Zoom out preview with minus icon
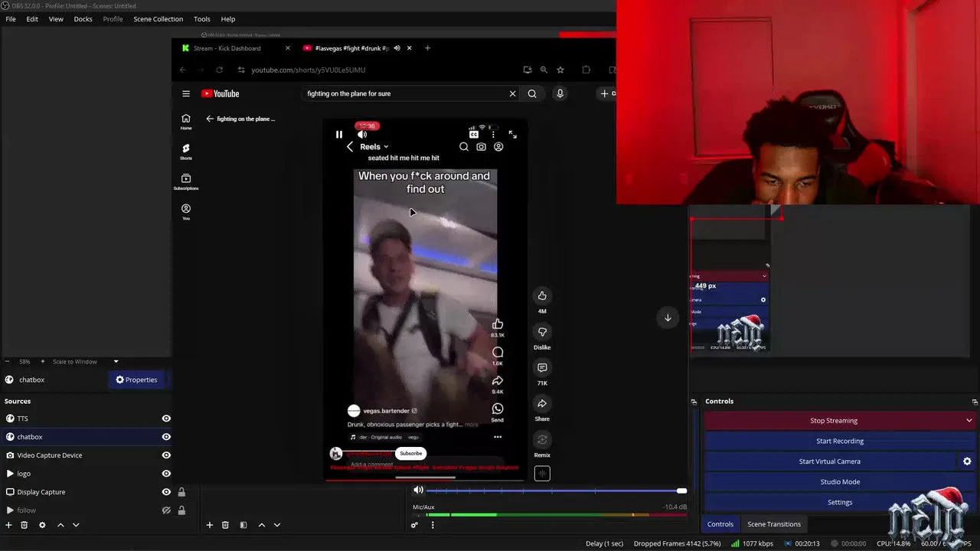The height and width of the screenshot is (551, 980). pos(8,361)
